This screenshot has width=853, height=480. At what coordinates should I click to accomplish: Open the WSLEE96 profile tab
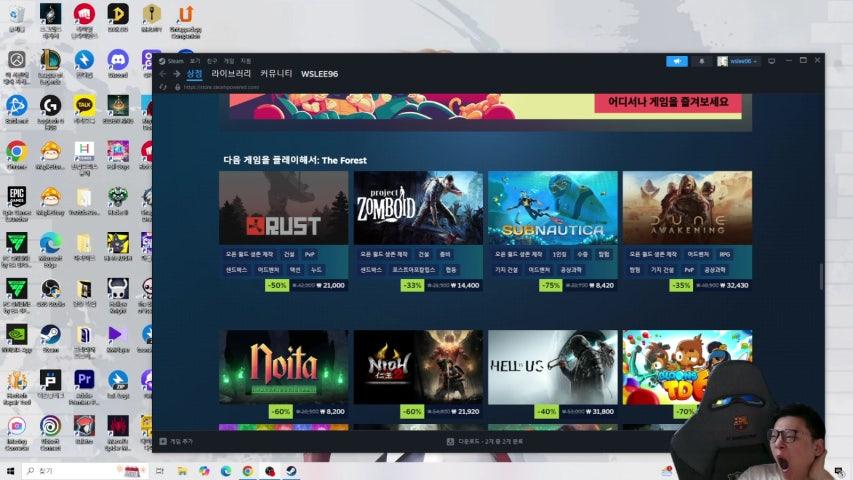tap(319, 74)
